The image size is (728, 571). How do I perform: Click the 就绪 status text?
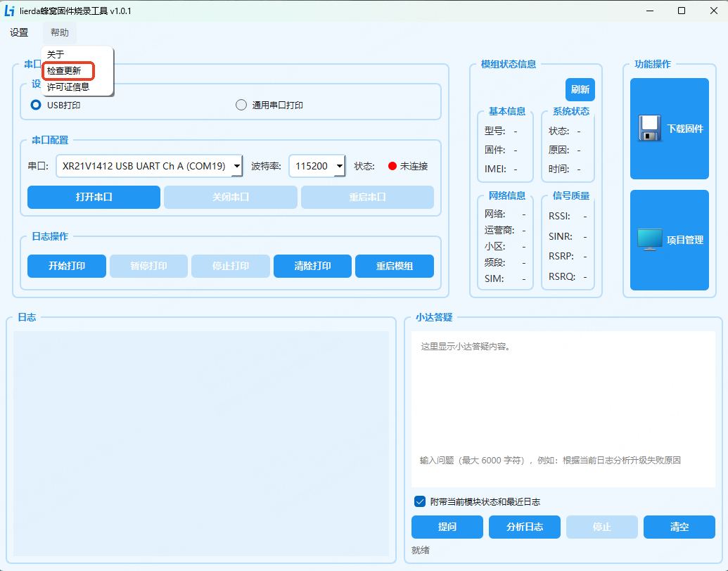(421, 550)
